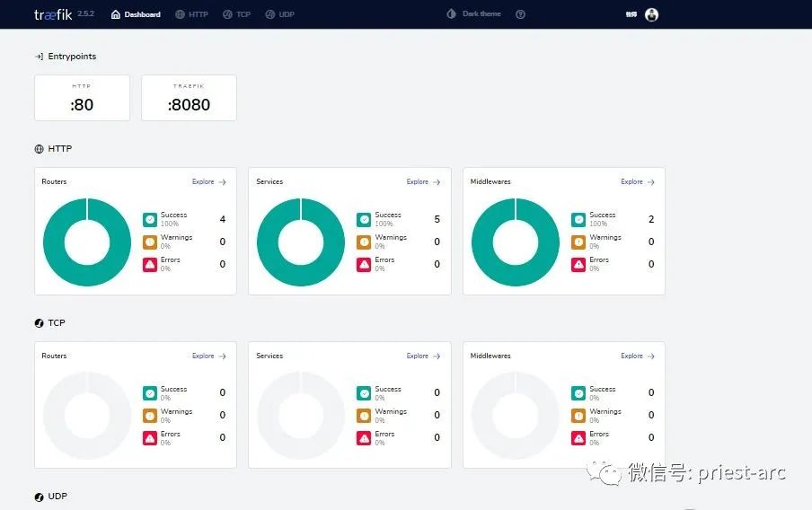Open the UDP navigation tab
The height and width of the screenshot is (510, 812).
coord(279,14)
